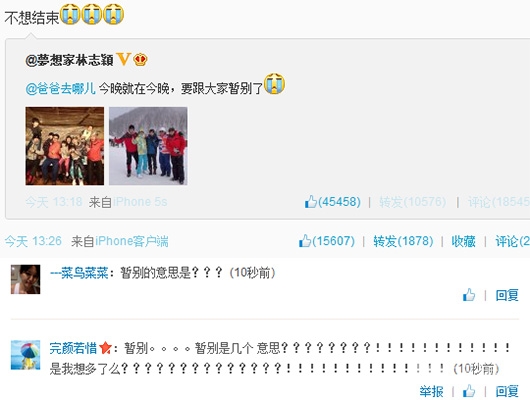
Task: Click the crown membership icon beside 林志颖
Action: pos(140,60)
